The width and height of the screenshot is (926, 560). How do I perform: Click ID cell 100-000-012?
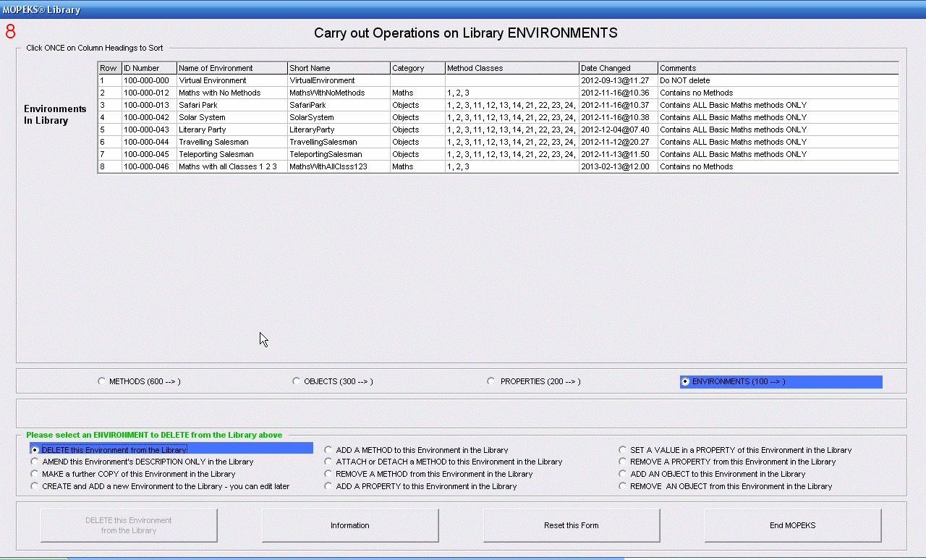click(x=149, y=93)
